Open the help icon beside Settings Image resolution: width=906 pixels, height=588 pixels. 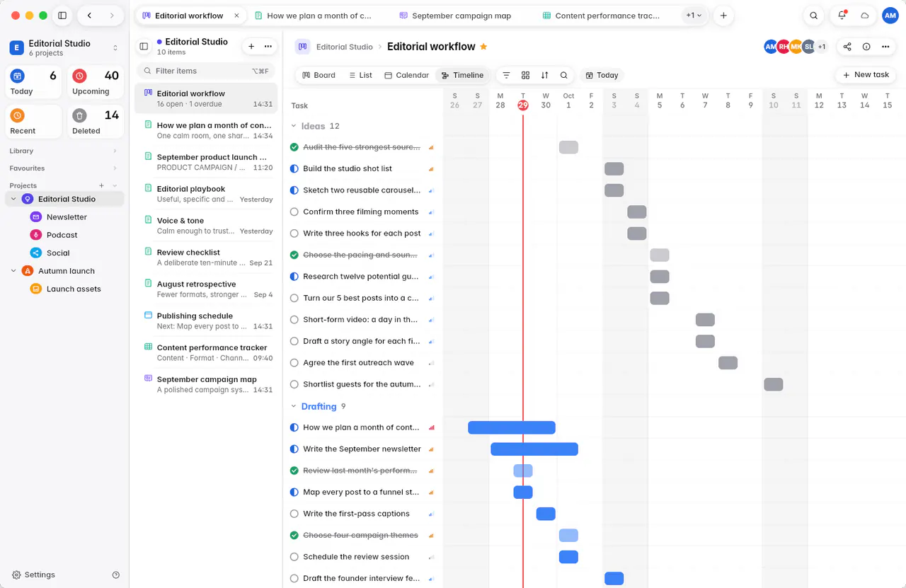[x=116, y=575]
